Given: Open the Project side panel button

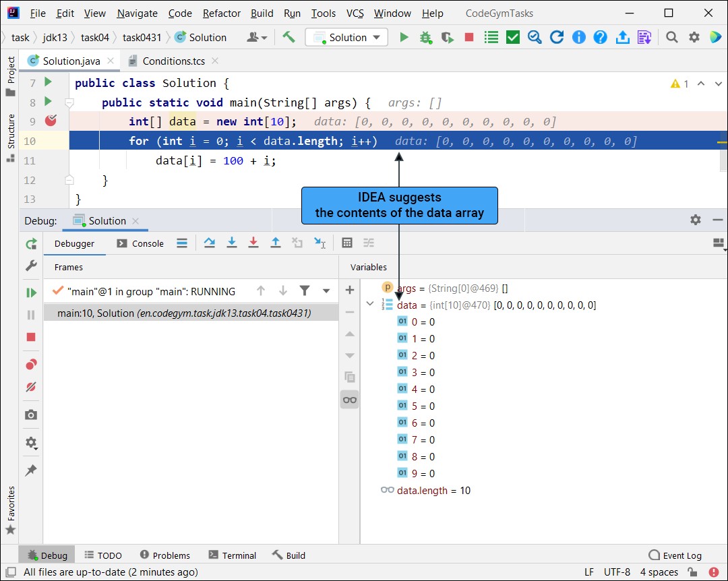Looking at the screenshot, I should (11, 75).
